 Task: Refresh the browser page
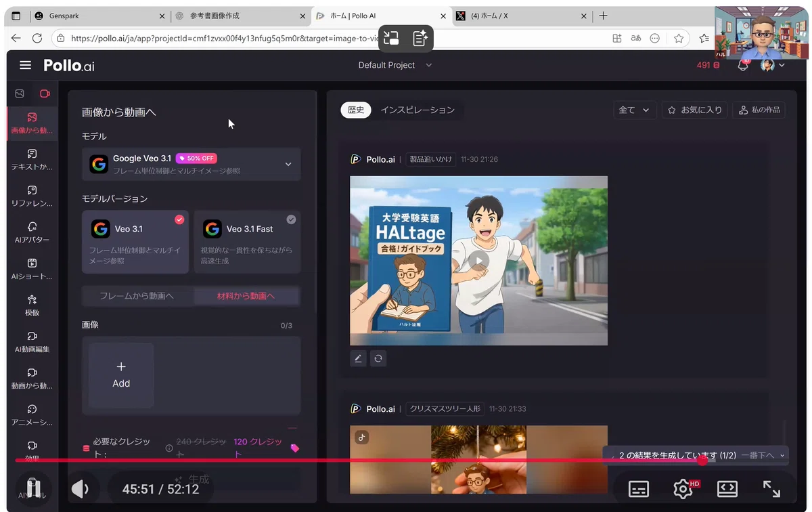pos(37,39)
